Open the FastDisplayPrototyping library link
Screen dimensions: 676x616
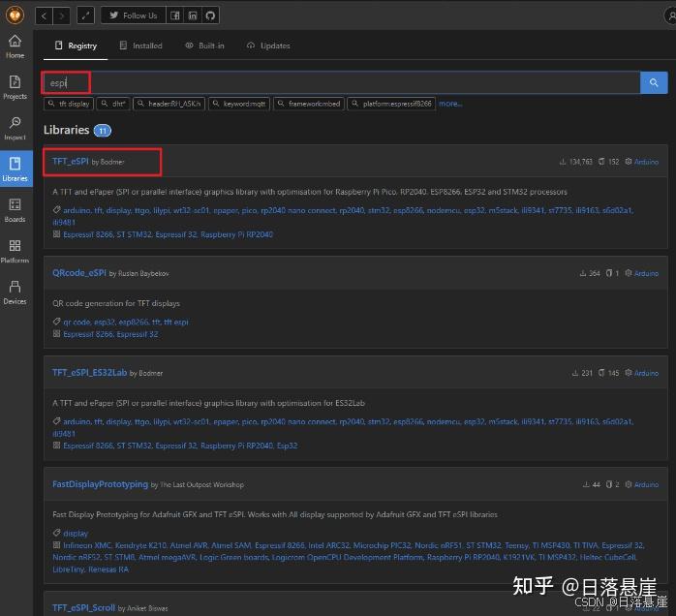[x=100, y=484]
